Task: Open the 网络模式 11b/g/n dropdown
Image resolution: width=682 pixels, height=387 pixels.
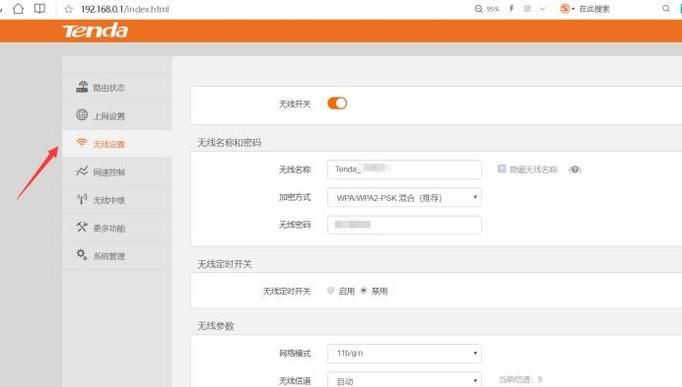Action: (x=404, y=353)
